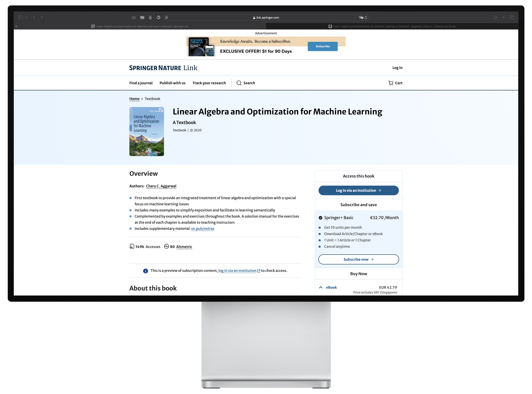Select the Springer+ Basic plan option
The height and width of the screenshot is (394, 532).
320,218
